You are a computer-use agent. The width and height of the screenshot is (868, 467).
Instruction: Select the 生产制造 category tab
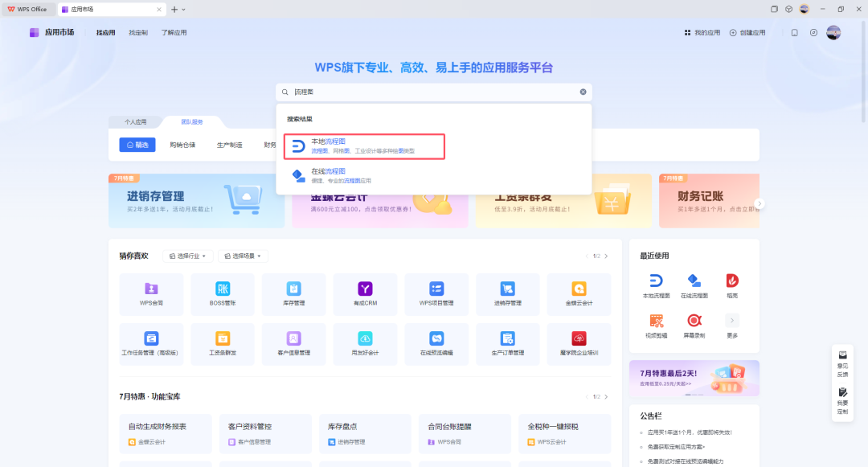230,145
